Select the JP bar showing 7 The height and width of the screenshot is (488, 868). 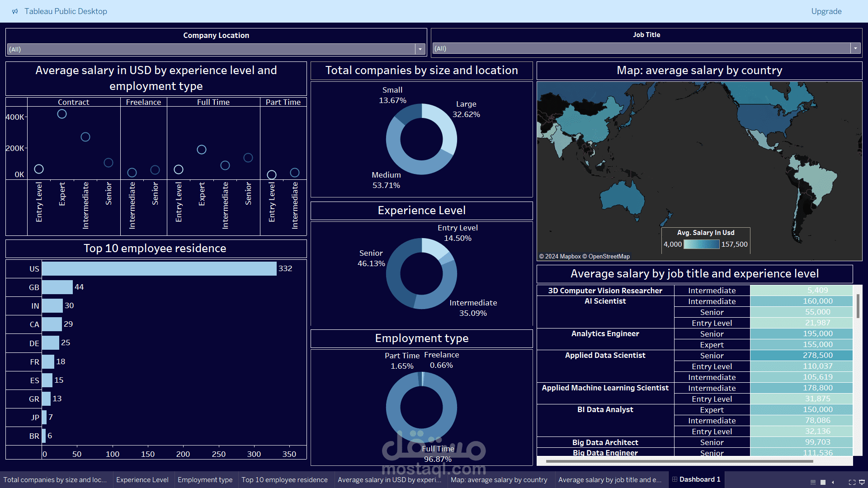44,417
